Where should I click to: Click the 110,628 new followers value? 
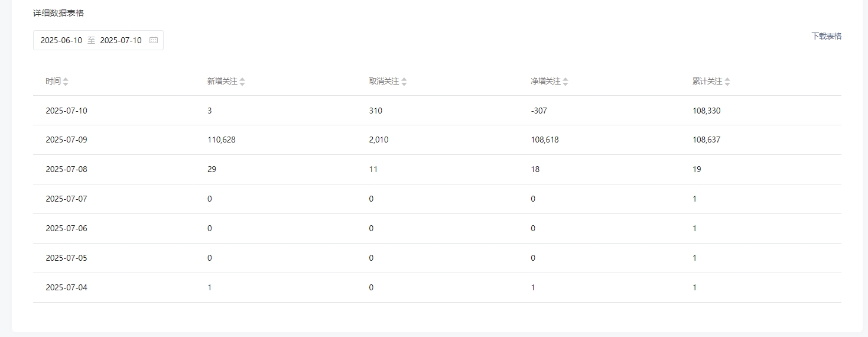222,140
